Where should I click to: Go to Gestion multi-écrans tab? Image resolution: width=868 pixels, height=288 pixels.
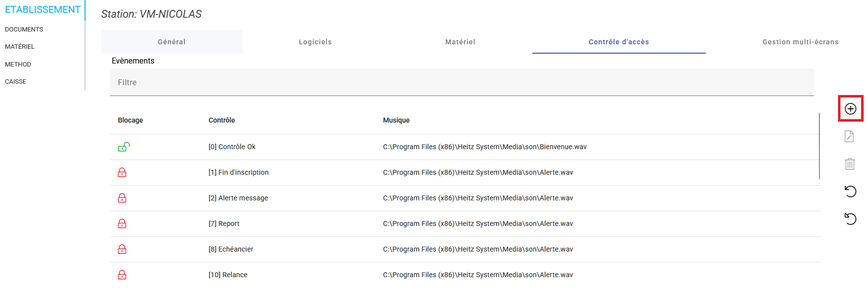click(800, 42)
